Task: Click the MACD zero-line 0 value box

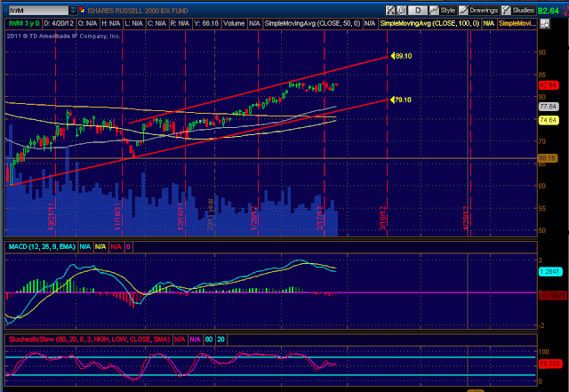Action: (128, 247)
